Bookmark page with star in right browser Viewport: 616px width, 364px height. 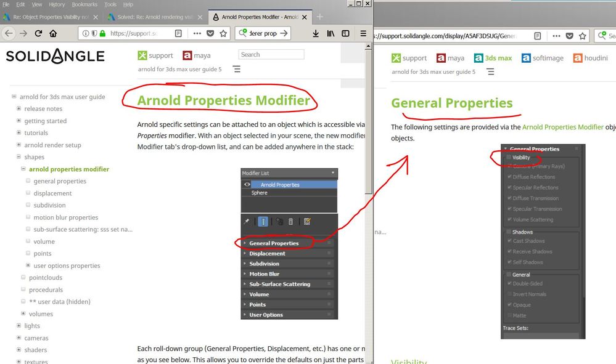click(583, 36)
